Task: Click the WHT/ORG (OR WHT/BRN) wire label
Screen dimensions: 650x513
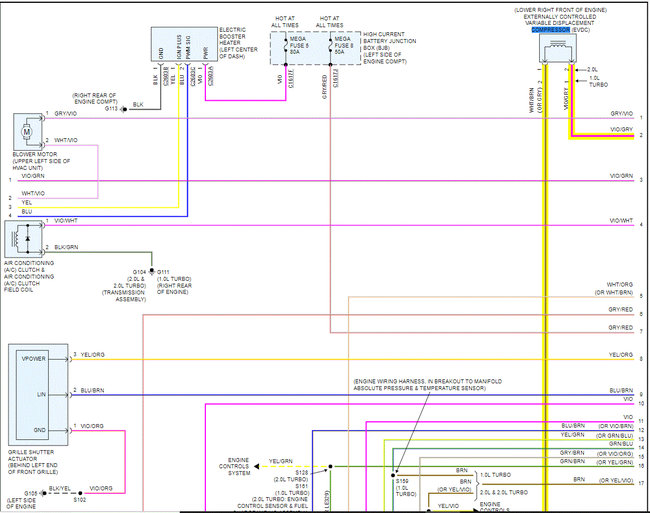Action: click(x=614, y=288)
